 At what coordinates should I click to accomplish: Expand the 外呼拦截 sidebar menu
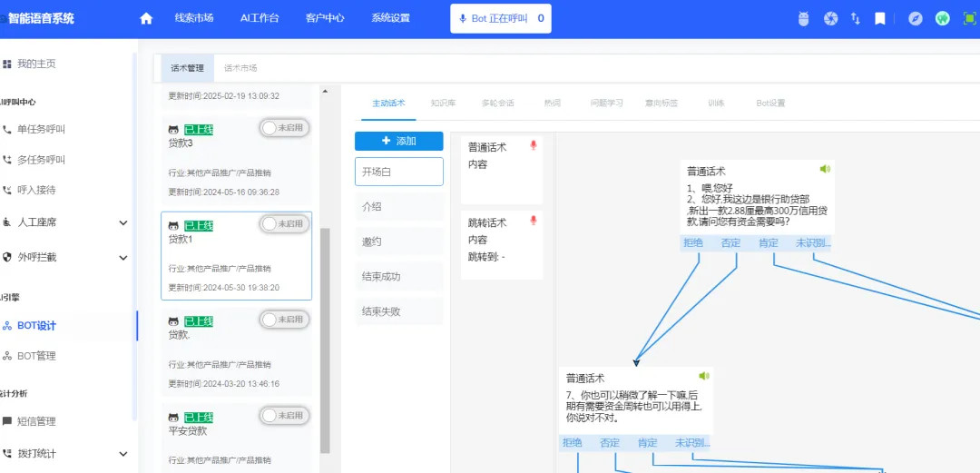[x=123, y=257]
